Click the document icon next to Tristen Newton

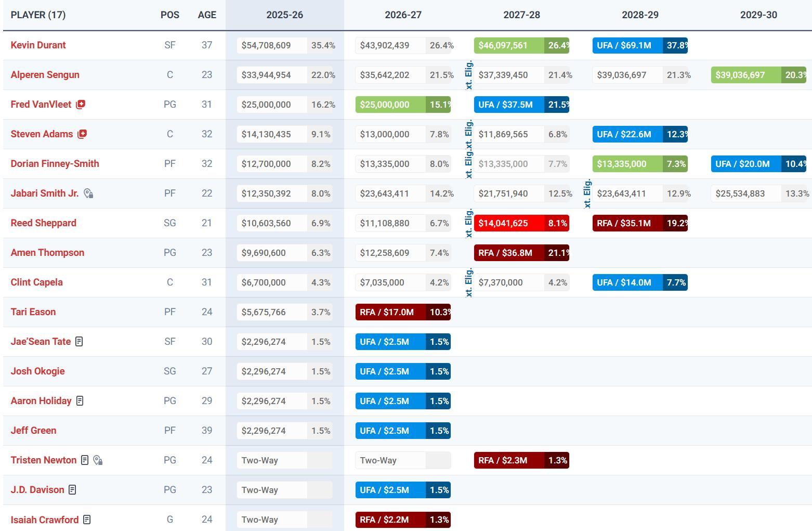[85, 460]
